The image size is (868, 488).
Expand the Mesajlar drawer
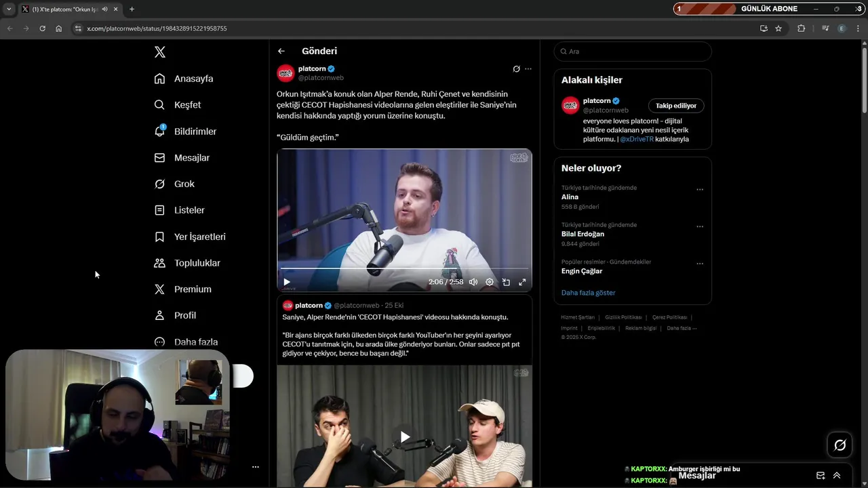click(x=837, y=475)
